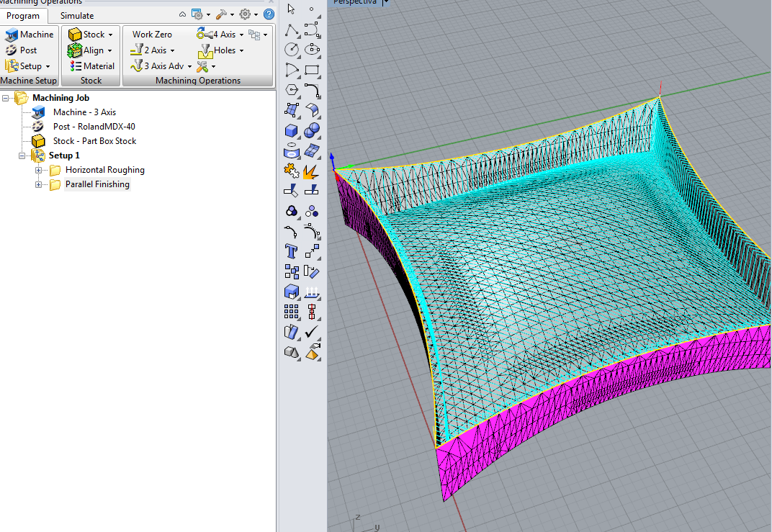This screenshot has height=532, width=772.
Task: Select the Split tool
Action: (x=312, y=191)
